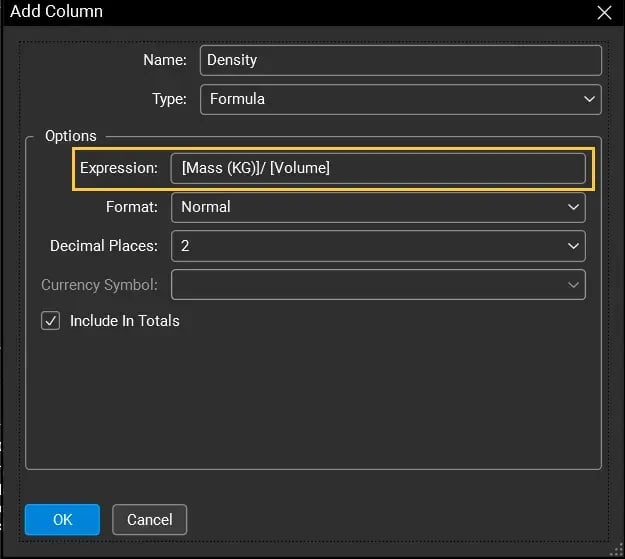
Task: Click the Name field containing Density
Action: (401, 60)
